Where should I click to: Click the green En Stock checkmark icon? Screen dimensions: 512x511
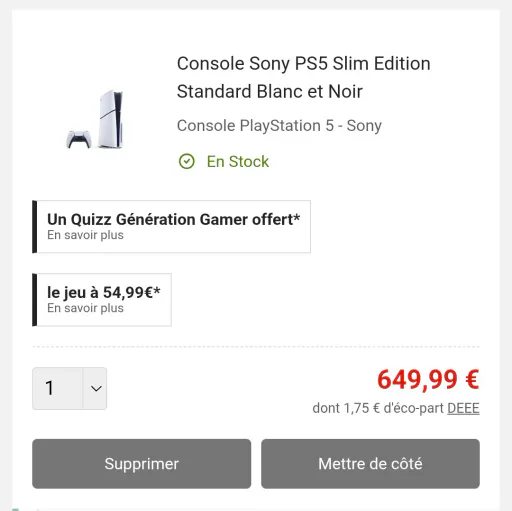(x=187, y=162)
